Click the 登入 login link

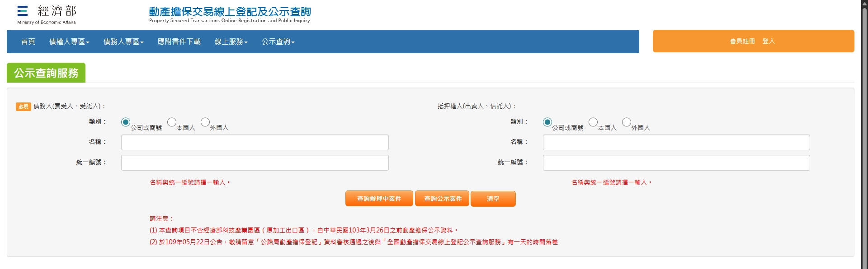(769, 41)
